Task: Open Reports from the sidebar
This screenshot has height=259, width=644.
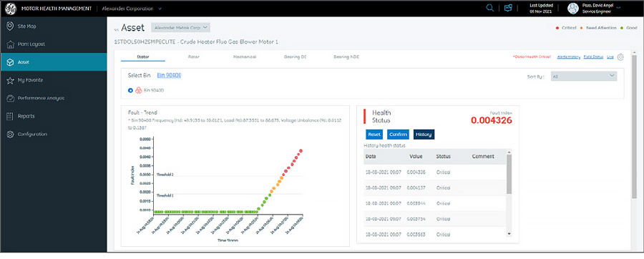Action: click(x=54, y=116)
